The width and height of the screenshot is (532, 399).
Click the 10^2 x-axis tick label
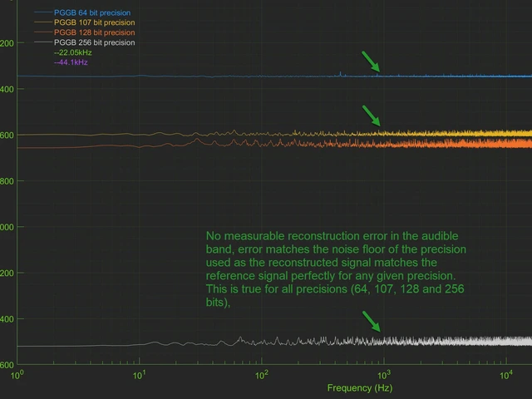pyautogui.click(x=261, y=375)
